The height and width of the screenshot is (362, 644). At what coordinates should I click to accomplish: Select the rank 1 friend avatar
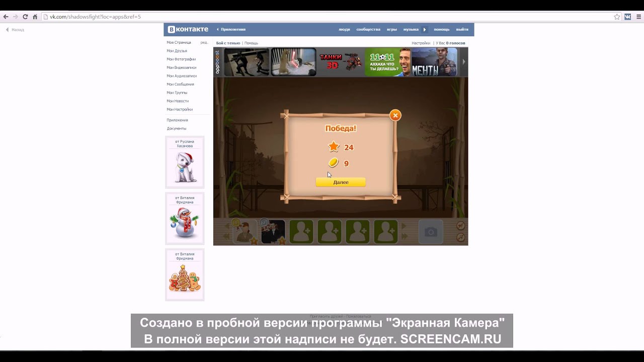click(x=245, y=232)
